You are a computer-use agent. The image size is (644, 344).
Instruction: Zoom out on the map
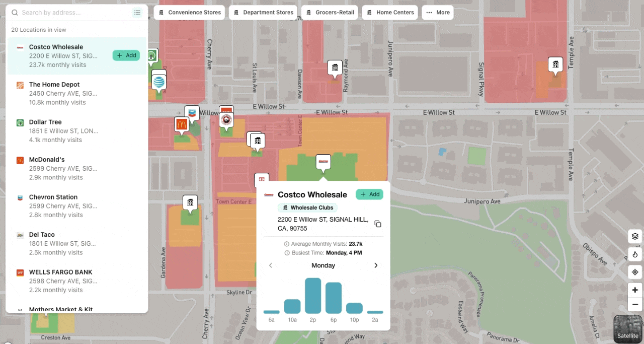tap(635, 305)
